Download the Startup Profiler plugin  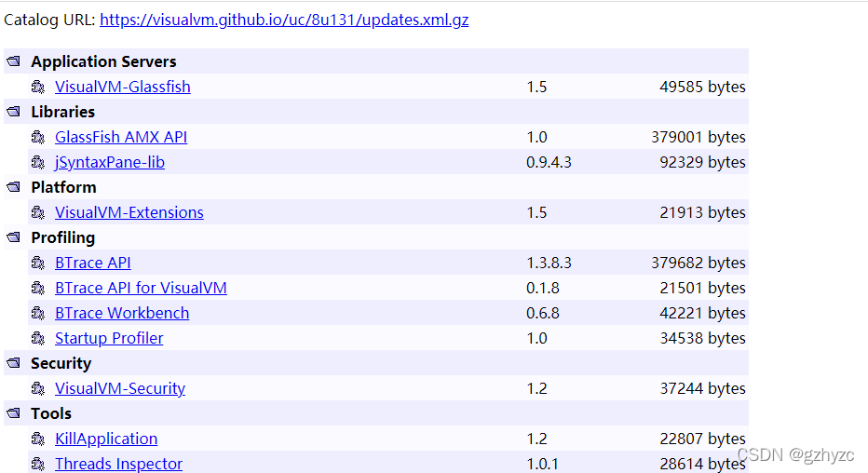click(x=109, y=338)
